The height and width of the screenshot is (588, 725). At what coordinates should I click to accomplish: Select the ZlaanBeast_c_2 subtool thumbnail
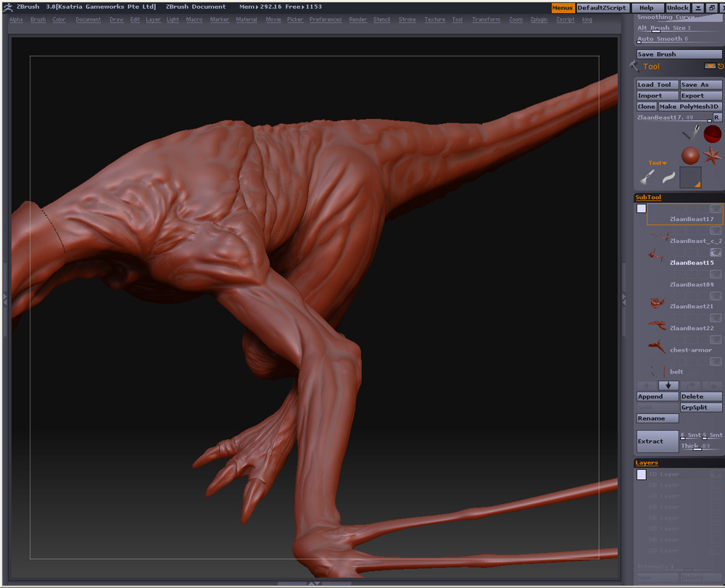pos(659,238)
